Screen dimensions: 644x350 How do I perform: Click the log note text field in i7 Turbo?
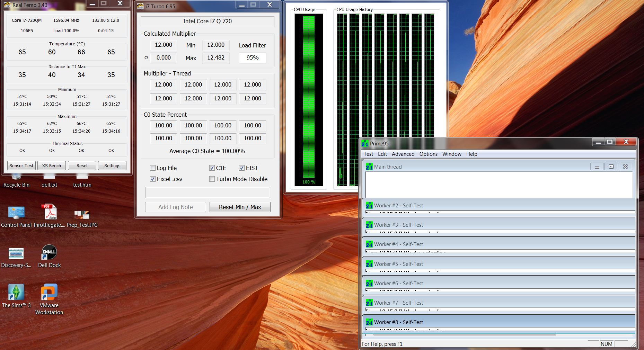208,192
